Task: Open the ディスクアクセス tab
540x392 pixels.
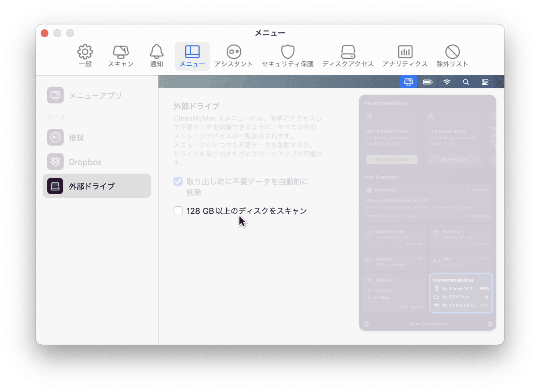Action: pyautogui.click(x=348, y=56)
